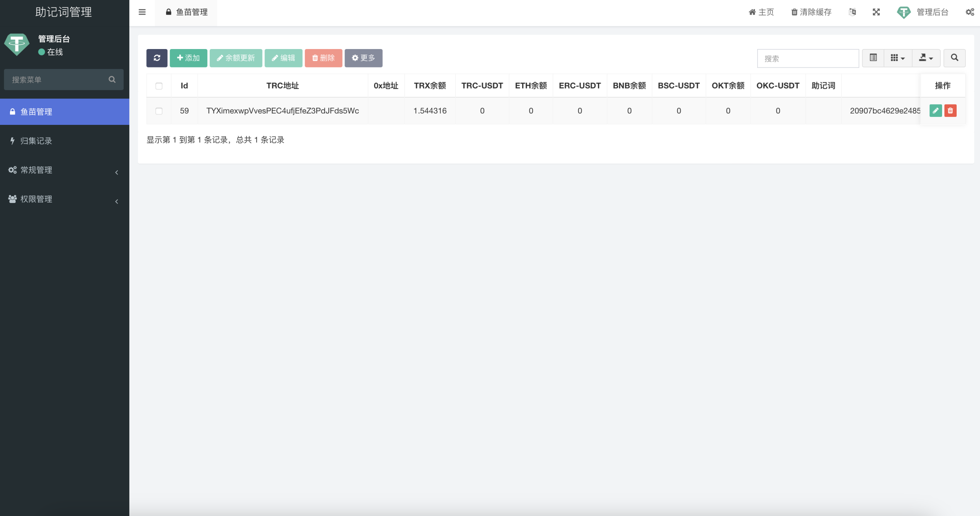
Task: Check the select-all checkbox in table header
Action: pyautogui.click(x=159, y=86)
